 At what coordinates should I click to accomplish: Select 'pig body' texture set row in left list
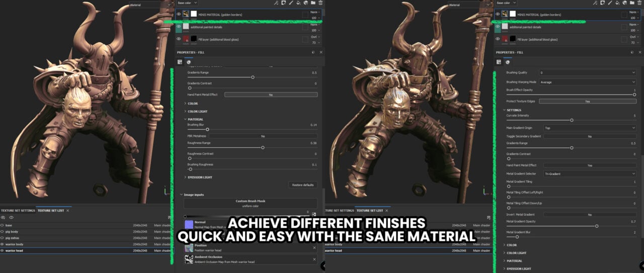click(86, 232)
